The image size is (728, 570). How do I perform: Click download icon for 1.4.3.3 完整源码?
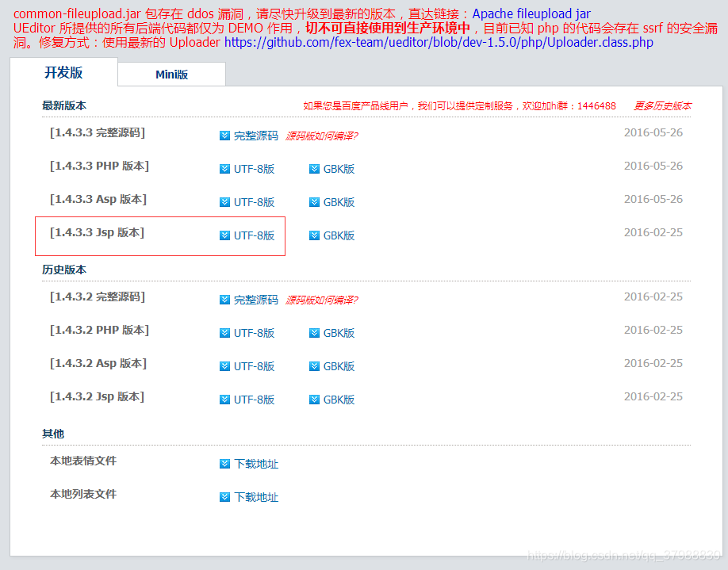(x=224, y=136)
